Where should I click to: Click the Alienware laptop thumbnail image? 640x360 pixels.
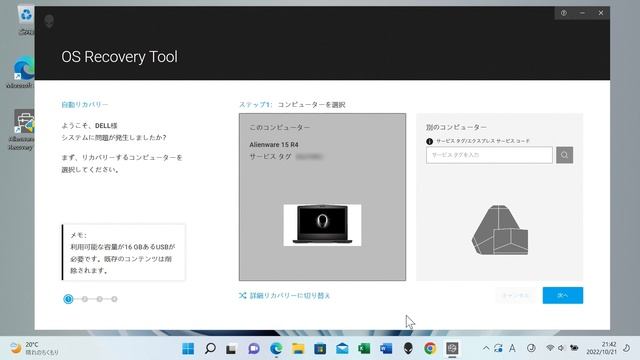[322, 225]
